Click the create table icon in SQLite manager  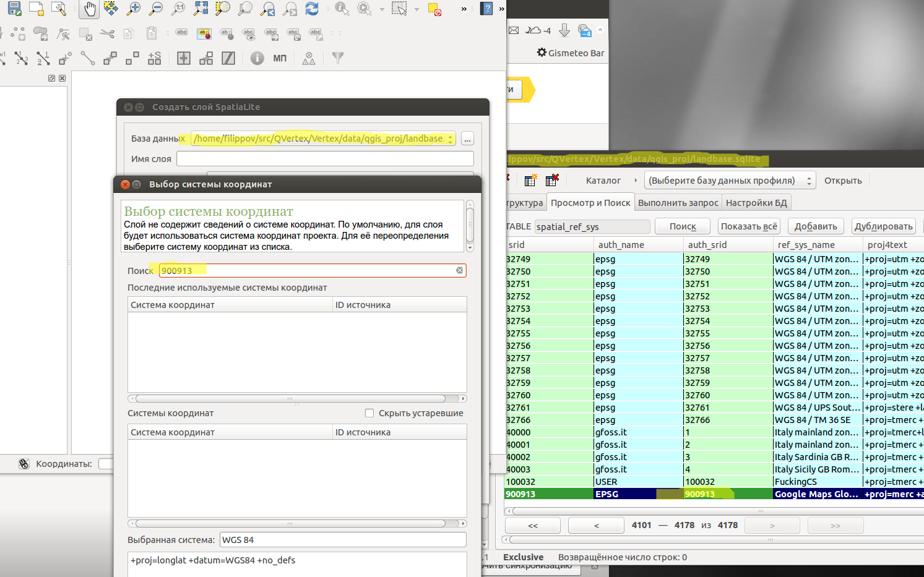click(530, 181)
